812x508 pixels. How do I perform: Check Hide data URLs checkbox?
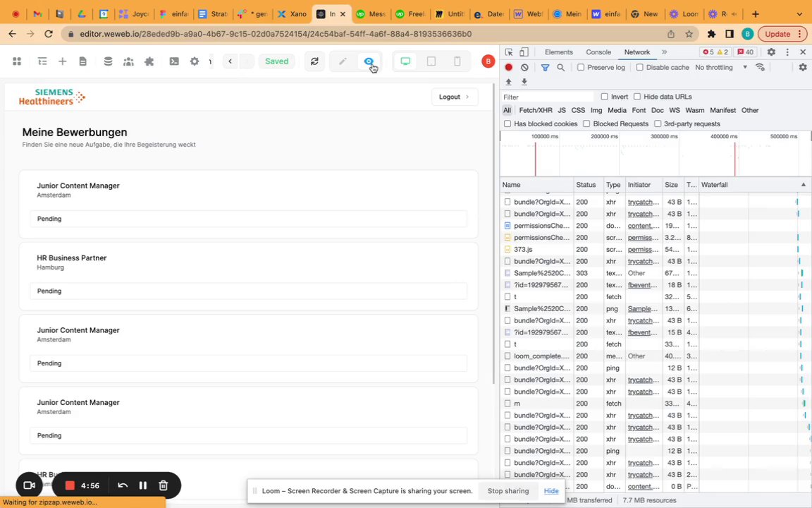(637, 97)
